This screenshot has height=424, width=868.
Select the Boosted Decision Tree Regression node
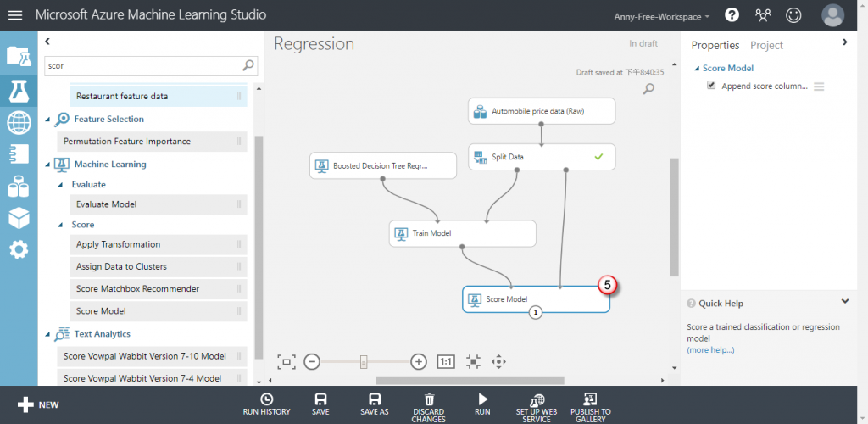pyautogui.click(x=383, y=165)
